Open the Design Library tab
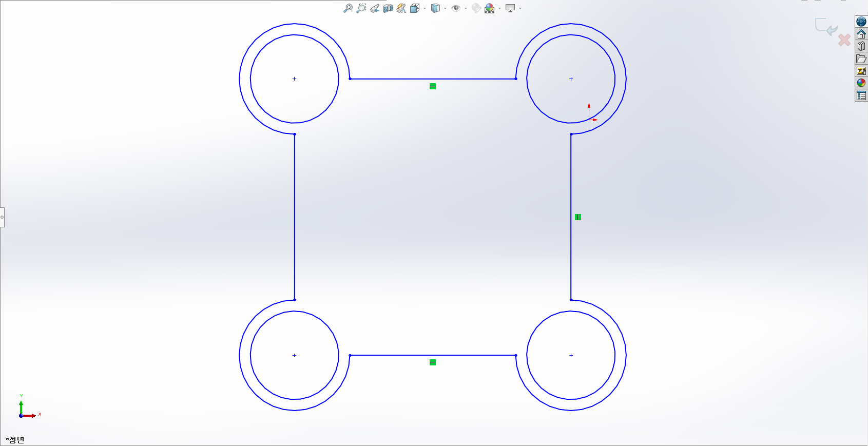This screenshot has width=868, height=446. 861,46
